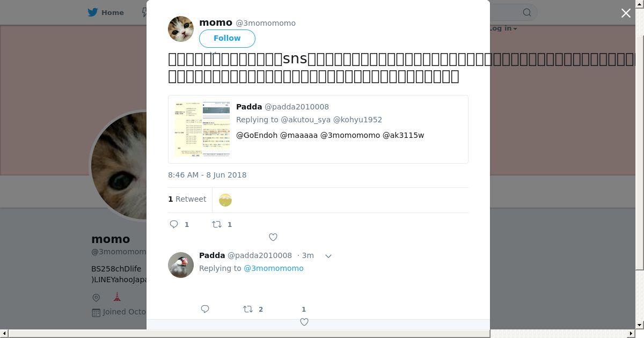644x338 pixels.
Task: Like Padda's reply with heart icon
Action: point(304,322)
